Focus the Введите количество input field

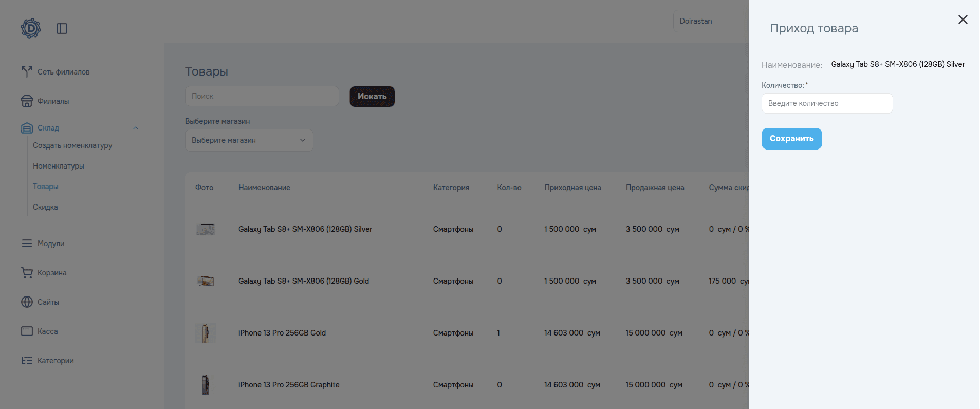[x=826, y=103]
